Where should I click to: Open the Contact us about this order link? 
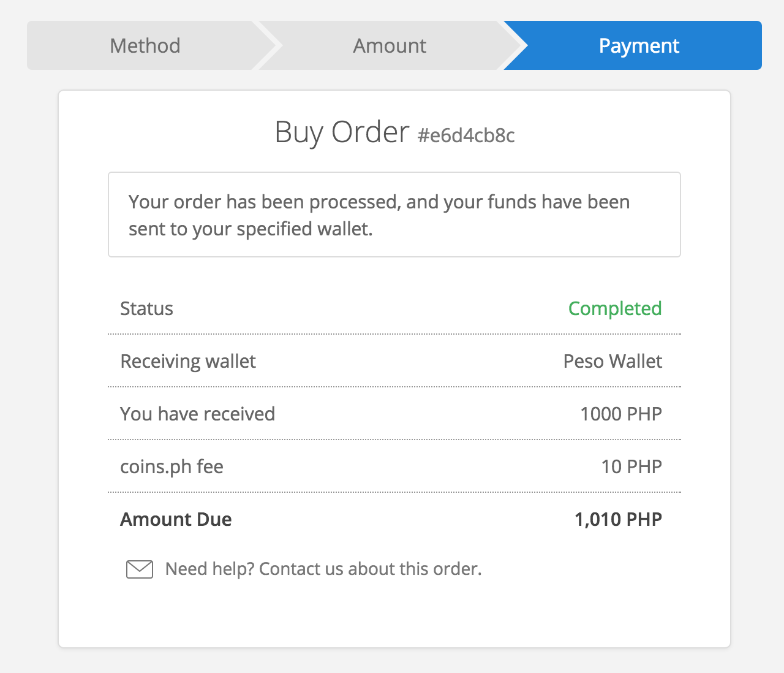coord(370,569)
